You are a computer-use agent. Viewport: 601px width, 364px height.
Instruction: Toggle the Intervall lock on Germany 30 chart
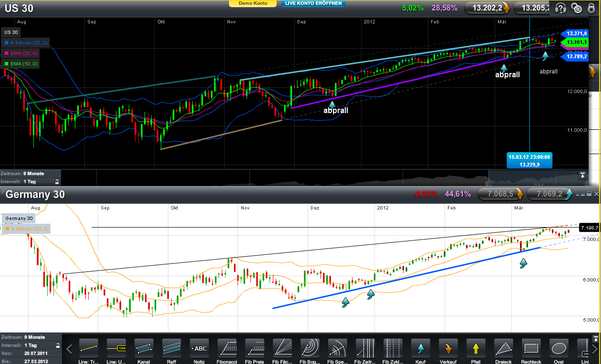tap(57, 345)
